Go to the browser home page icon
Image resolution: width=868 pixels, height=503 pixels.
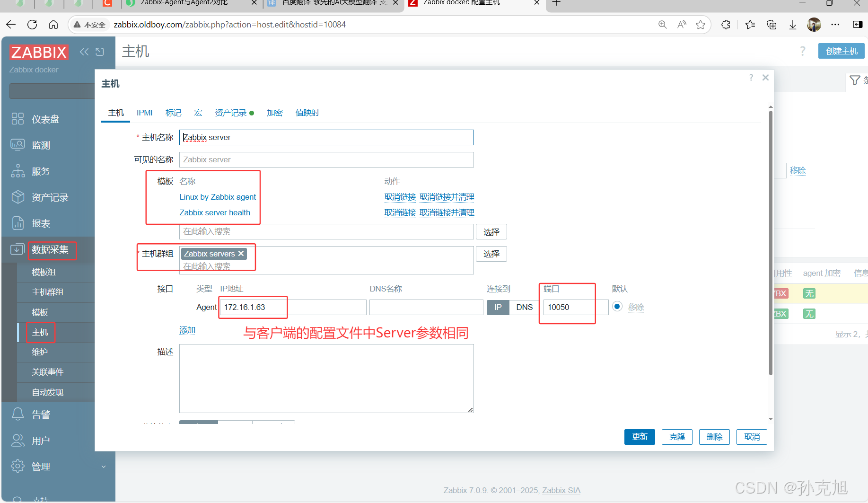53,25
